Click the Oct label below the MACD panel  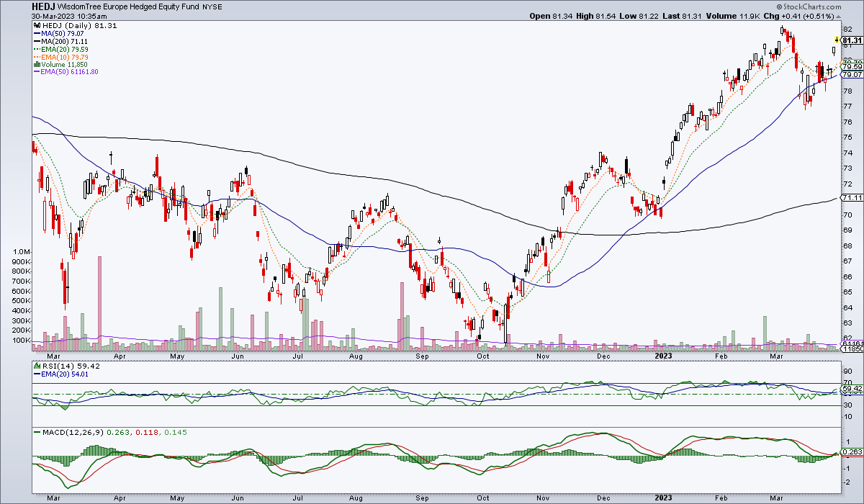point(483,498)
